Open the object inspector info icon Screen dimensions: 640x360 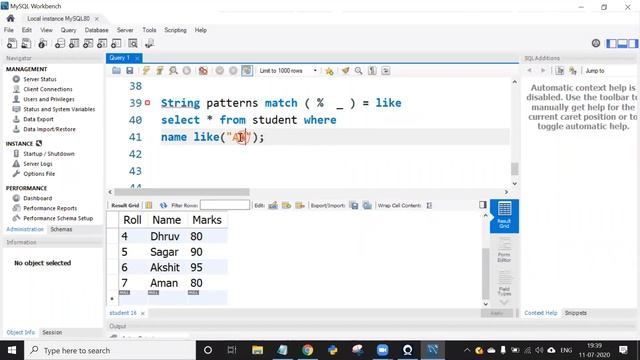42,43
